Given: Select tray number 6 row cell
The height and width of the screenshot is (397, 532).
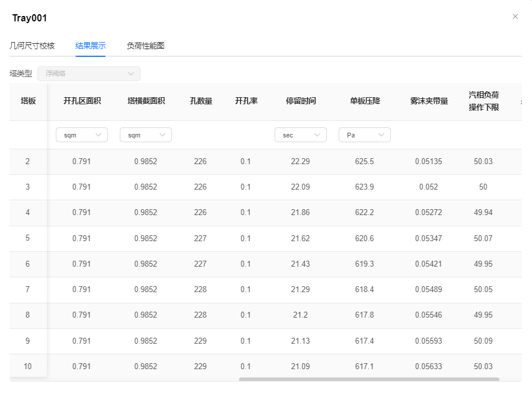Looking at the screenshot, I should coord(27,264).
